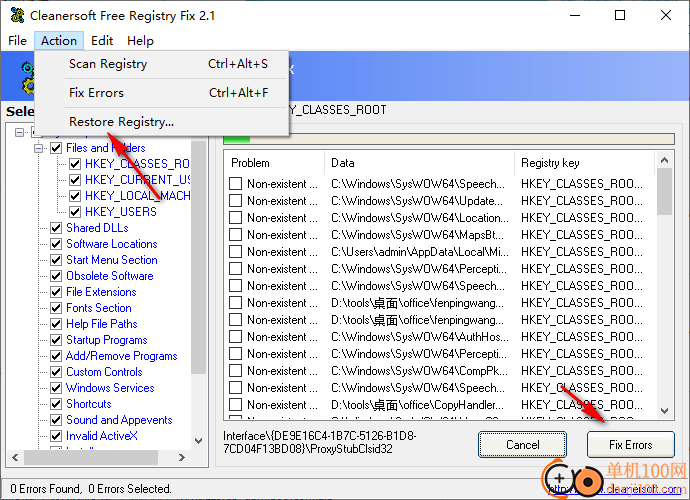Uncheck the Sound and Appevents checkbox
690x500 pixels.
56,420
